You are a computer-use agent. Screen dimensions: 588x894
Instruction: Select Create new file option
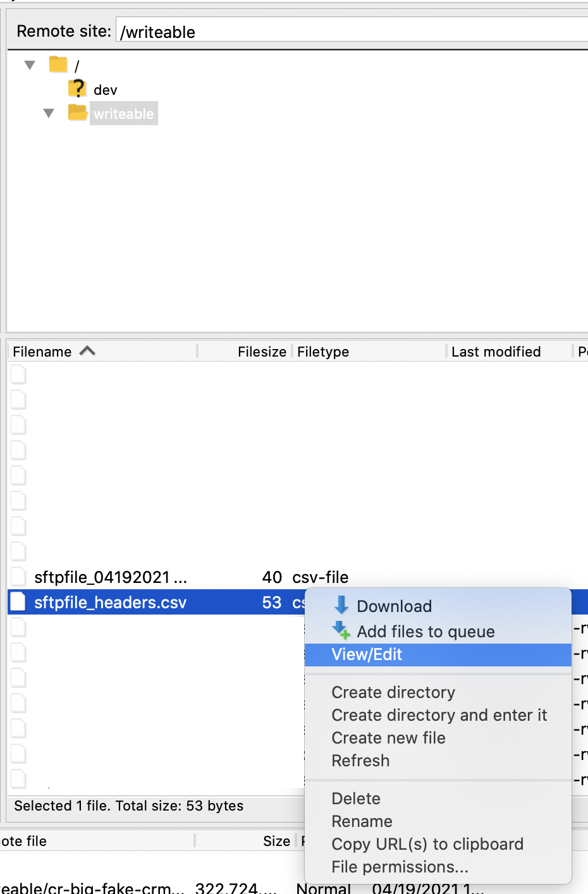(x=388, y=738)
